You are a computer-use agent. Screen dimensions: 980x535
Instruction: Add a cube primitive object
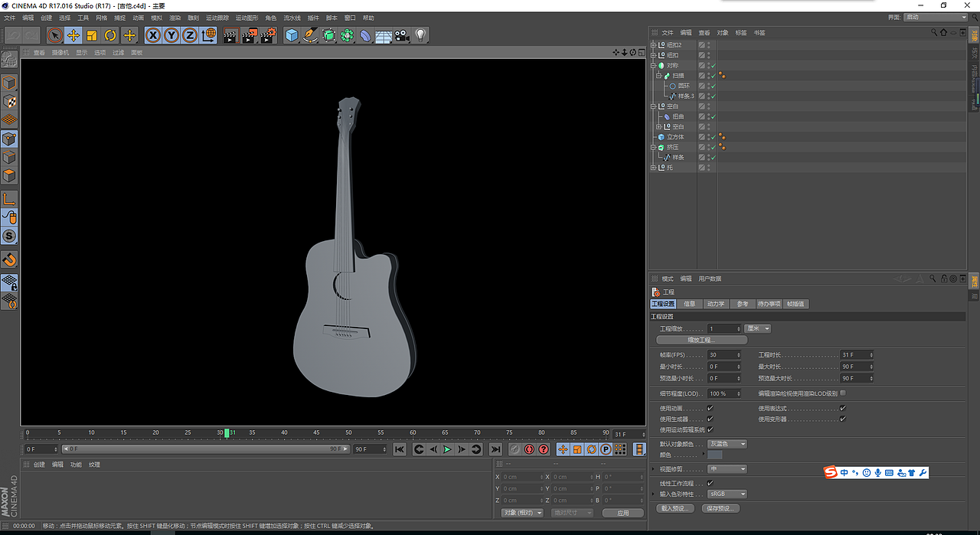pyautogui.click(x=292, y=35)
